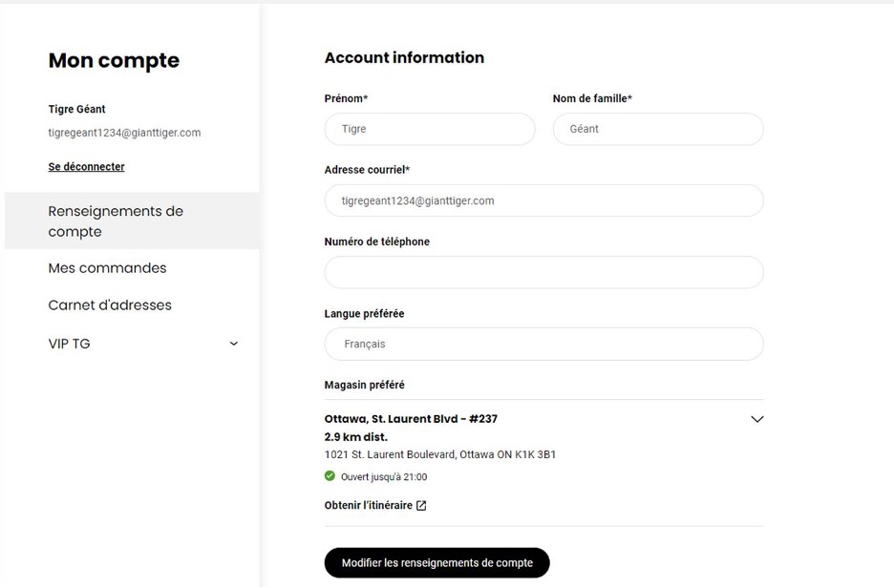Click the Nom de famille field
Screen dimensions: 894x588
point(658,129)
